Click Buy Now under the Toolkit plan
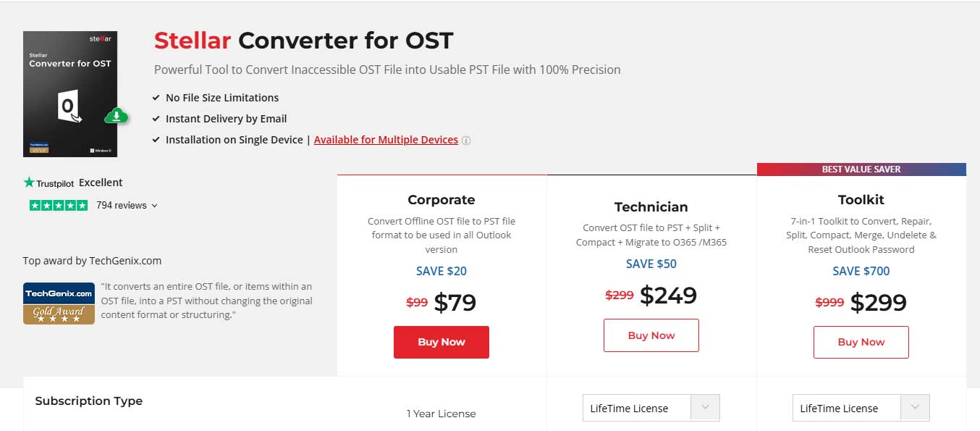This screenshot has width=980, height=431. click(861, 342)
